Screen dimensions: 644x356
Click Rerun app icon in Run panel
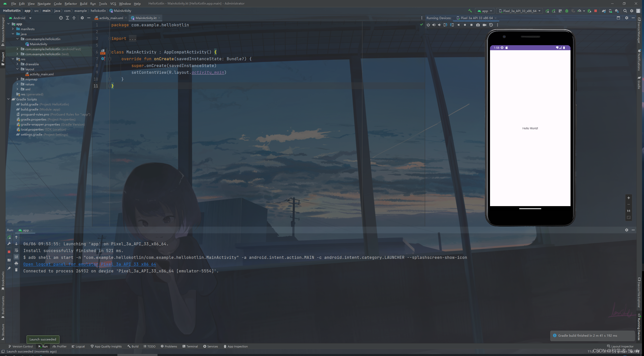pyautogui.click(x=9, y=237)
